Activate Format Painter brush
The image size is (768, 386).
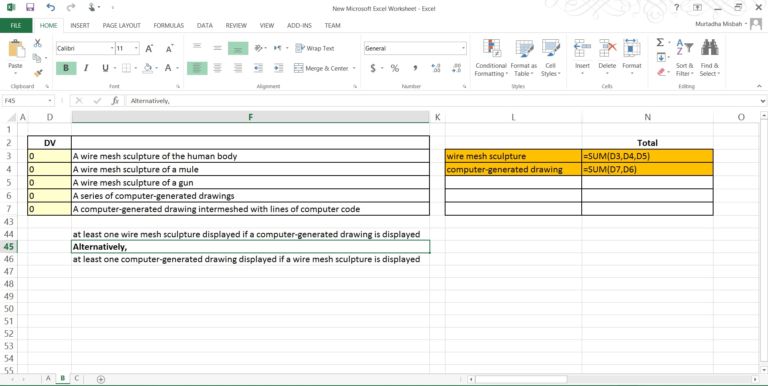(37, 72)
